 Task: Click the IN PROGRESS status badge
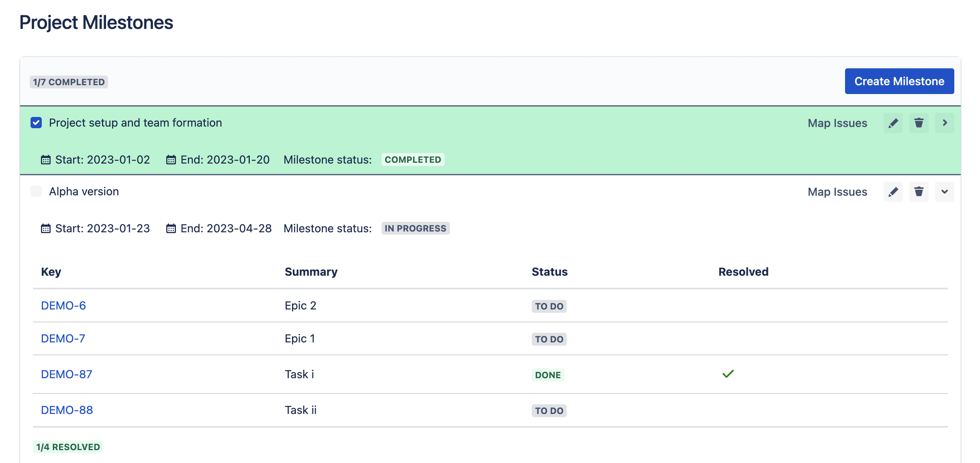click(415, 228)
